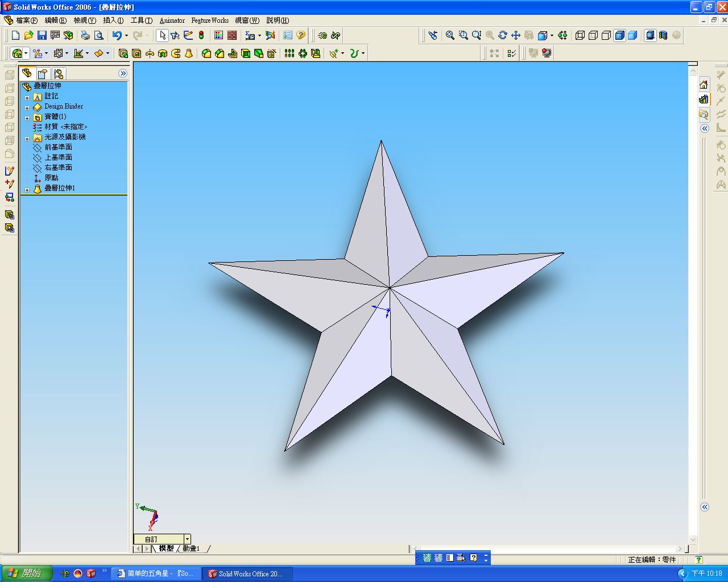728x582 pixels.
Task: Open the 工具(T) Tools menu
Action: (142, 20)
